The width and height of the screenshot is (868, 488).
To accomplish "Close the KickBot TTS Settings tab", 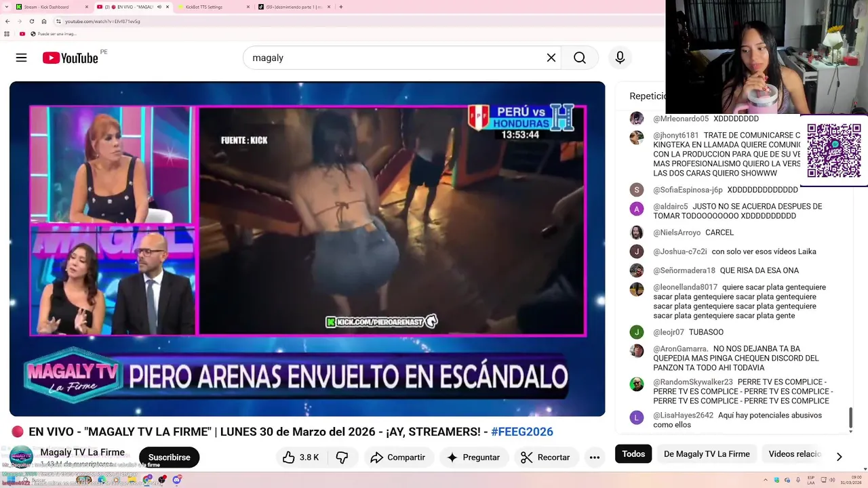I will [248, 7].
